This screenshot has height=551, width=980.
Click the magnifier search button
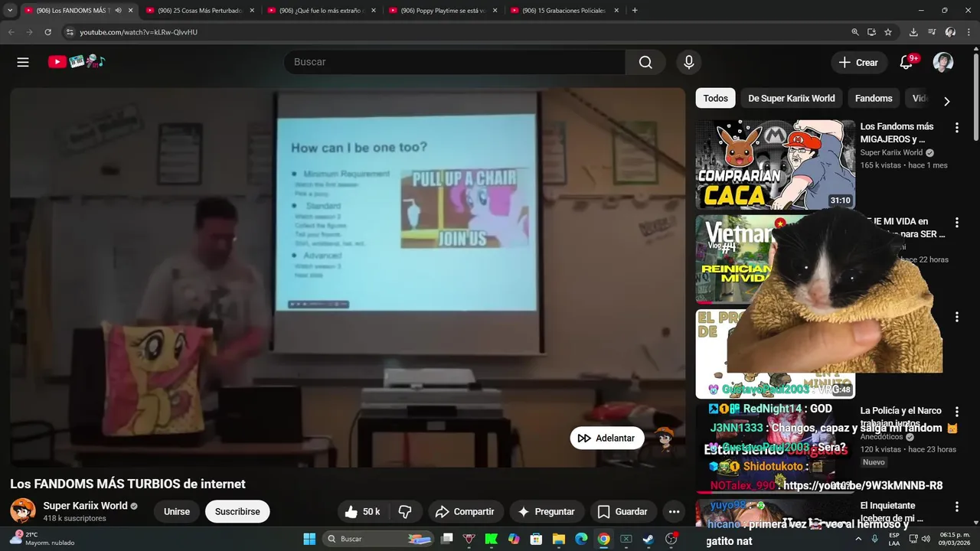[x=645, y=62]
